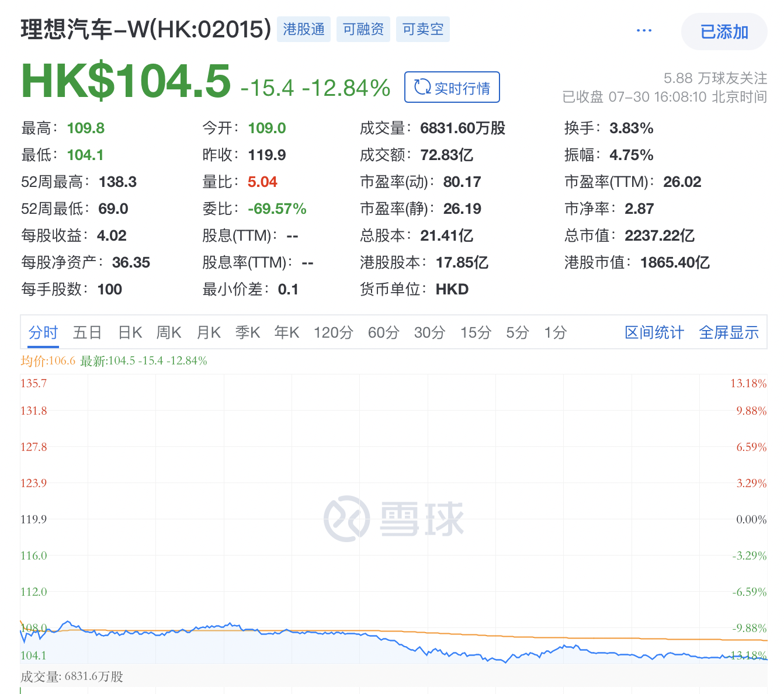Click the 总股本 value 21.41亿
Image resolution: width=784 pixels, height=694 pixels.
pos(447,235)
